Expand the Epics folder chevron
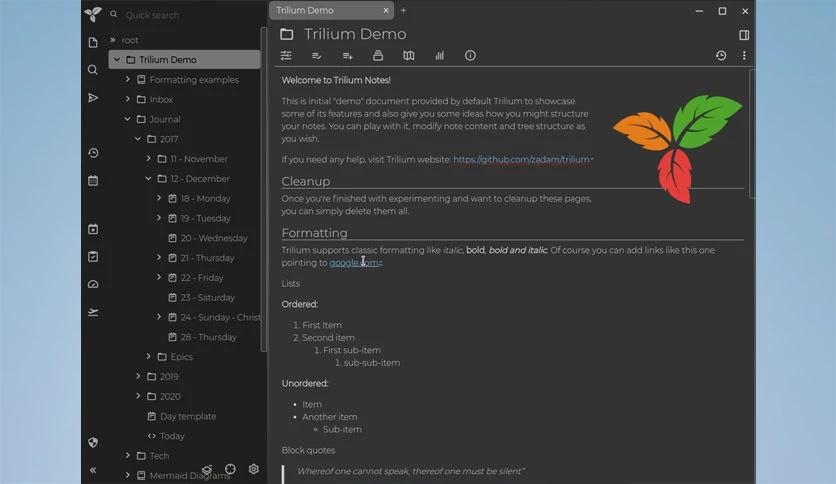The image size is (836, 484). [149, 356]
